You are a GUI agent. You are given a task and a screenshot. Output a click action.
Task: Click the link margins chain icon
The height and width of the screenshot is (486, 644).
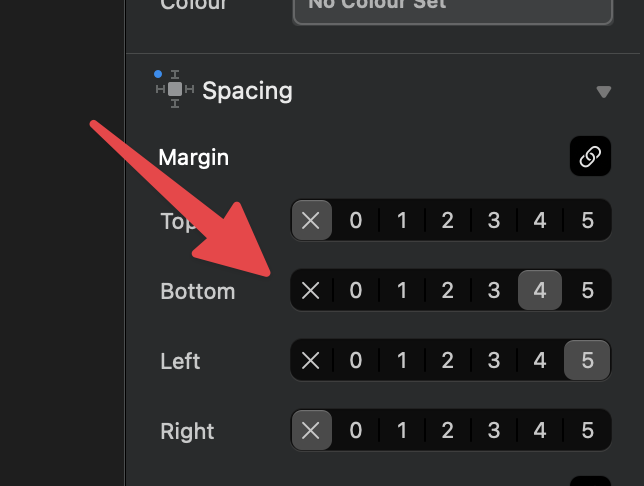pyautogui.click(x=590, y=157)
